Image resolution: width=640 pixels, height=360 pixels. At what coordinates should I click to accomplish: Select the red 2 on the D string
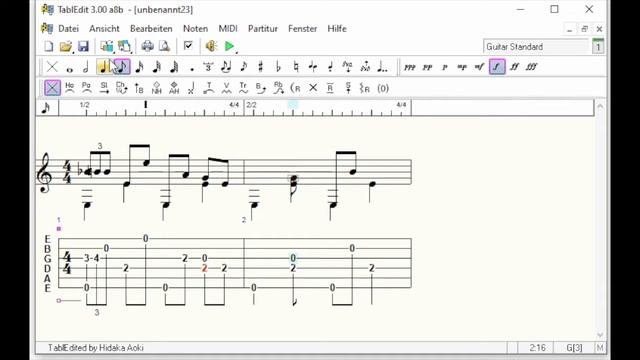pos(204,268)
